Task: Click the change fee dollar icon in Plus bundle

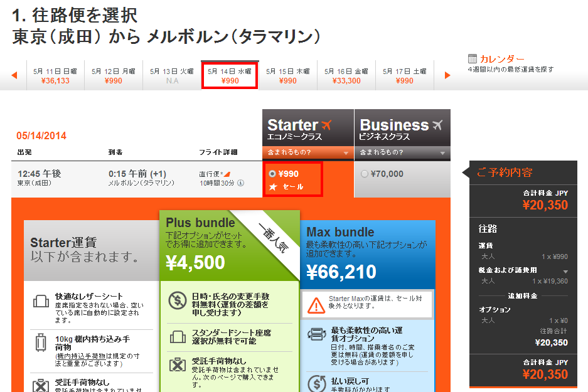Action: [178, 300]
